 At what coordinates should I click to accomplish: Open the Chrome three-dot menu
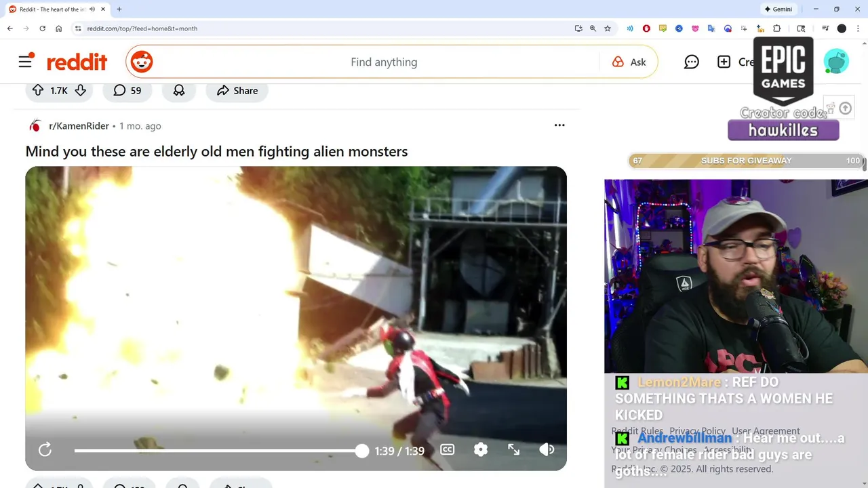[857, 28]
